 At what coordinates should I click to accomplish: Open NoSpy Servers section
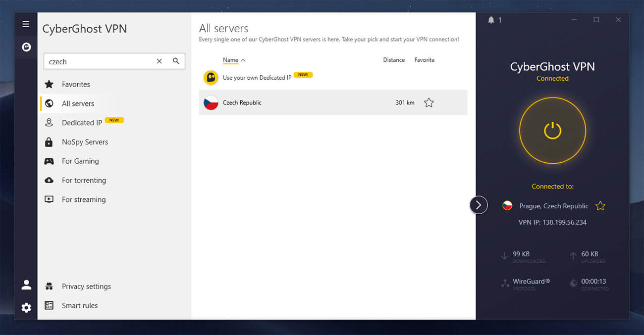tap(85, 142)
